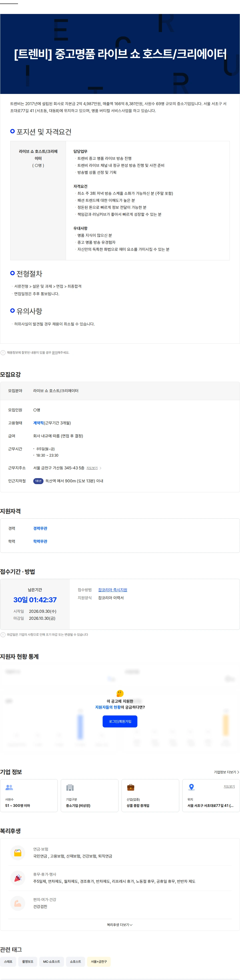Screen dimensions: 240x980
Task: Open the 잡코리아 즉시지원 link
Action: pyautogui.click(x=112, y=590)
